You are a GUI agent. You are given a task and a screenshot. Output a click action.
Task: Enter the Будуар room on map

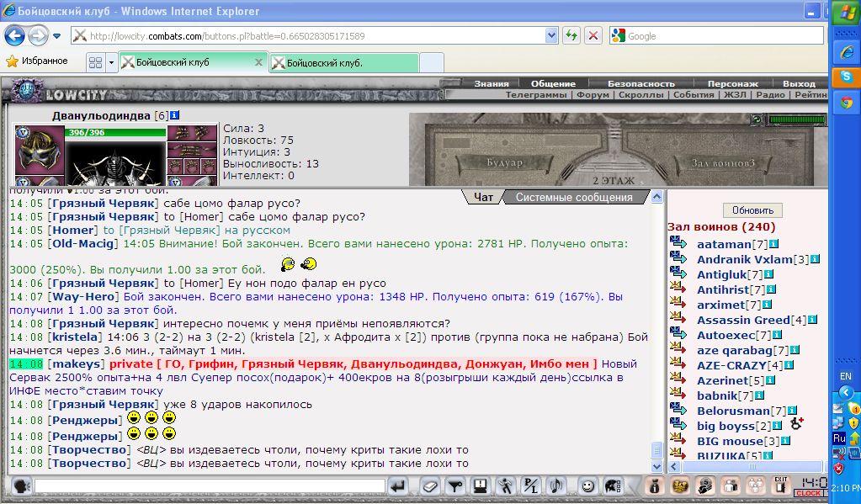pyautogui.click(x=504, y=163)
